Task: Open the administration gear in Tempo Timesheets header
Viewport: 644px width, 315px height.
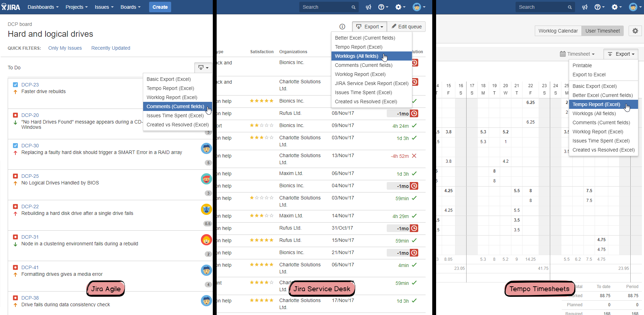Action: [617, 7]
